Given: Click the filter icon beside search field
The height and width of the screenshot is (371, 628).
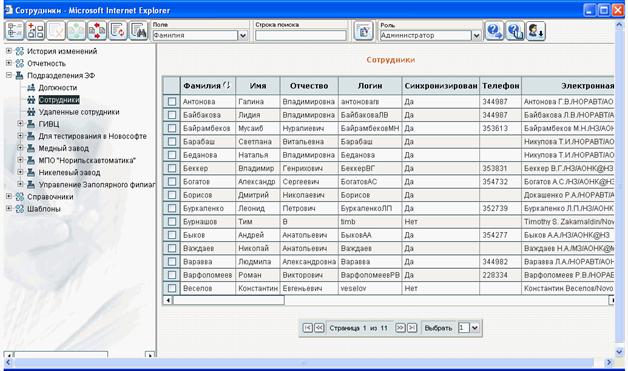Looking at the screenshot, I should pos(364,31).
